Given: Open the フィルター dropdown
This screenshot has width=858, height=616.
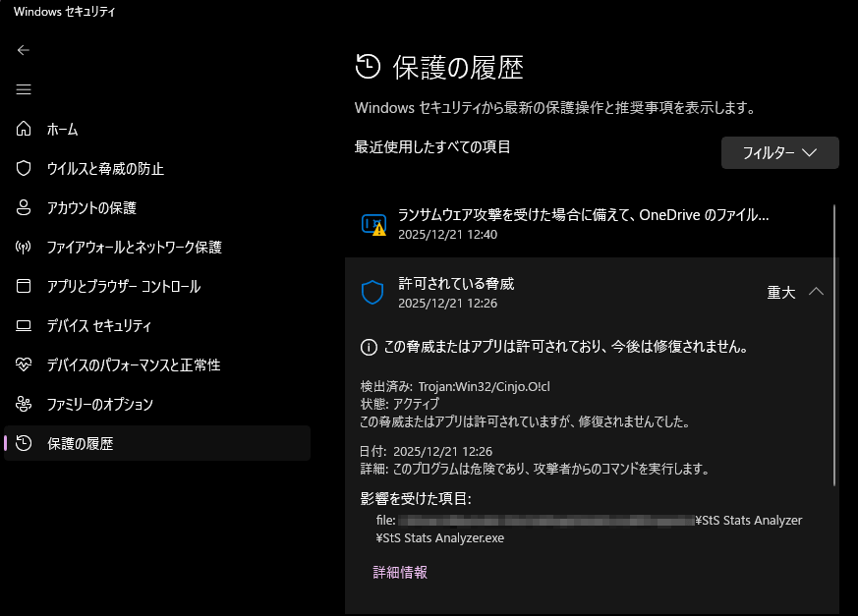Looking at the screenshot, I should pos(779,152).
